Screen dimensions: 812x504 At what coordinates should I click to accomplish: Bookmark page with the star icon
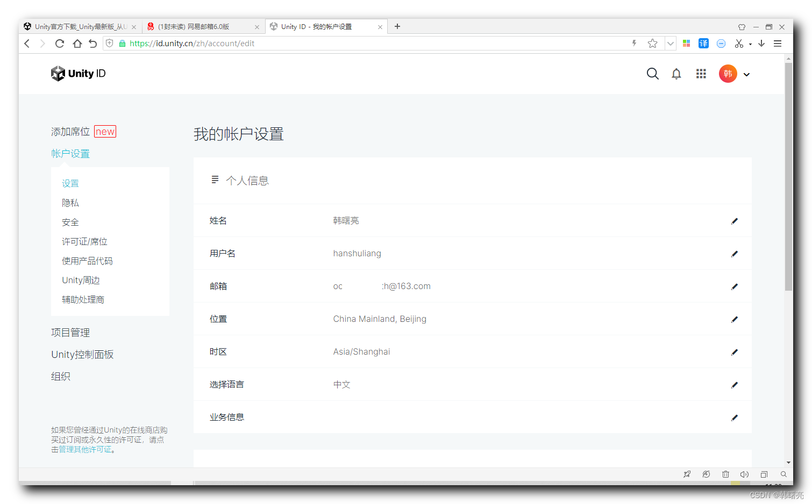pyautogui.click(x=652, y=44)
